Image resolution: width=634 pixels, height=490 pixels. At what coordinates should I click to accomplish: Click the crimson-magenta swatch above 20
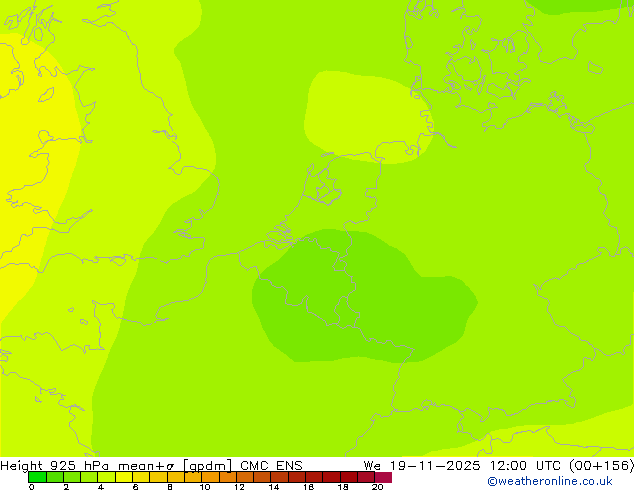383,477
